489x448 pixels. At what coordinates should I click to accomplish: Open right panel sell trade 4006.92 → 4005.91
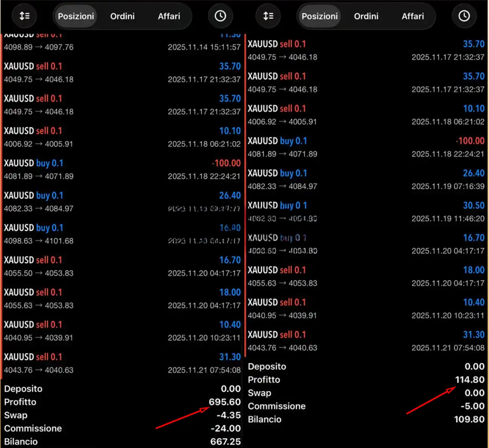click(x=366, y=115)
